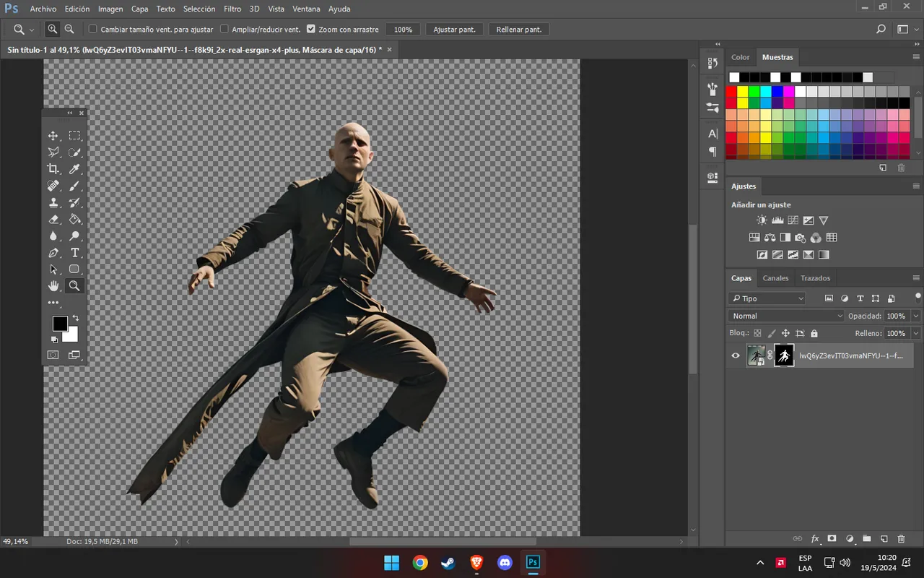Hide the layer with eye icon
This screenshot has width=924, height=578.
pos(736,355)
